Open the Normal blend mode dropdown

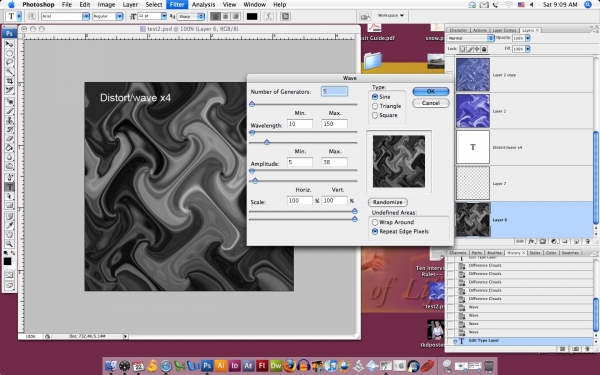click(470, 38)
